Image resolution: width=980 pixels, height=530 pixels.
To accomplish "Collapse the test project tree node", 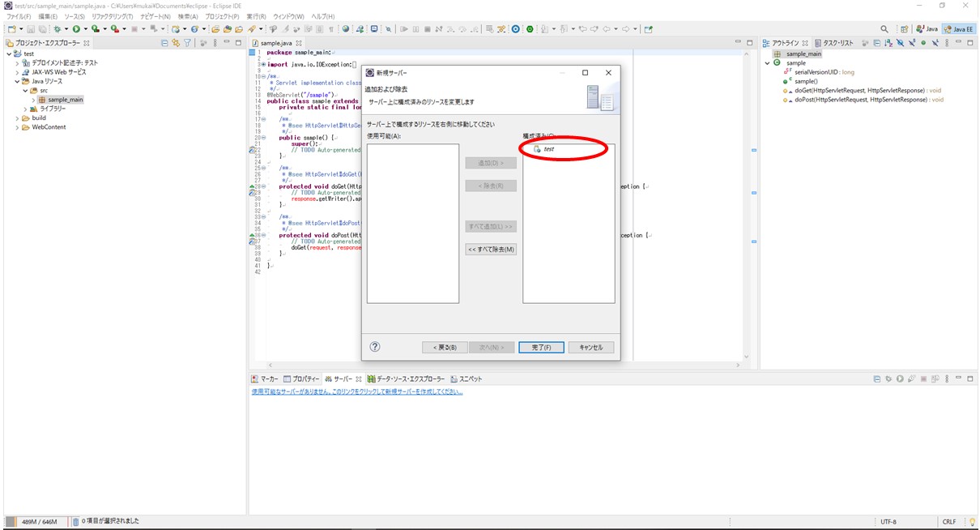I will 9,53.
